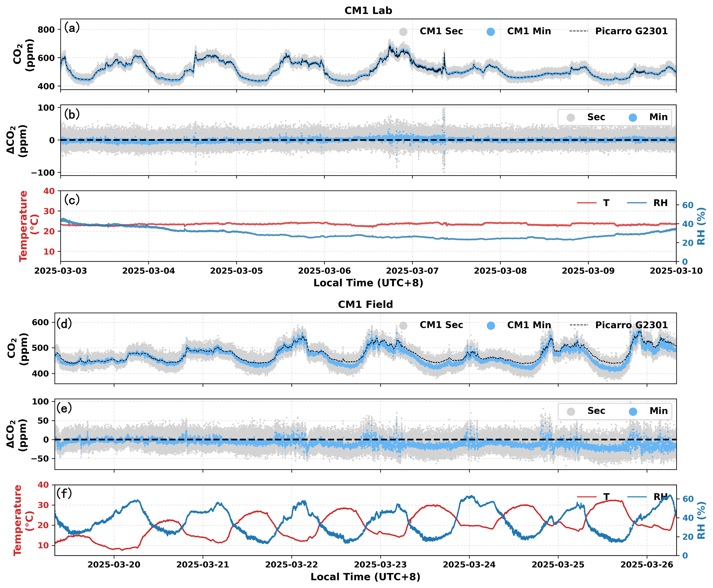Click the CM1 Lab title
This screenshot has width=713, height=588.
coord(368,11)
